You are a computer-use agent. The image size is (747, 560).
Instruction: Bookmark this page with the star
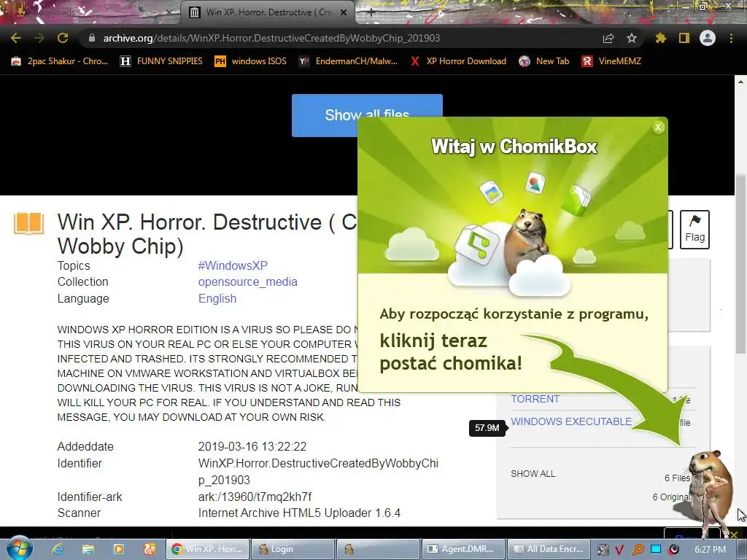632,38
